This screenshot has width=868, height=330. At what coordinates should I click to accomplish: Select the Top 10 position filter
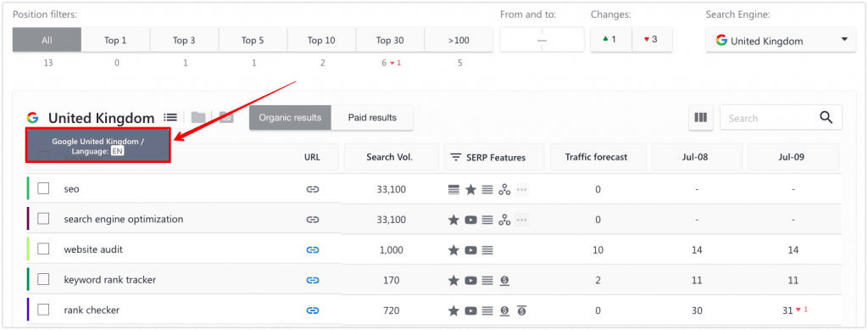click(x=321, y=40)
